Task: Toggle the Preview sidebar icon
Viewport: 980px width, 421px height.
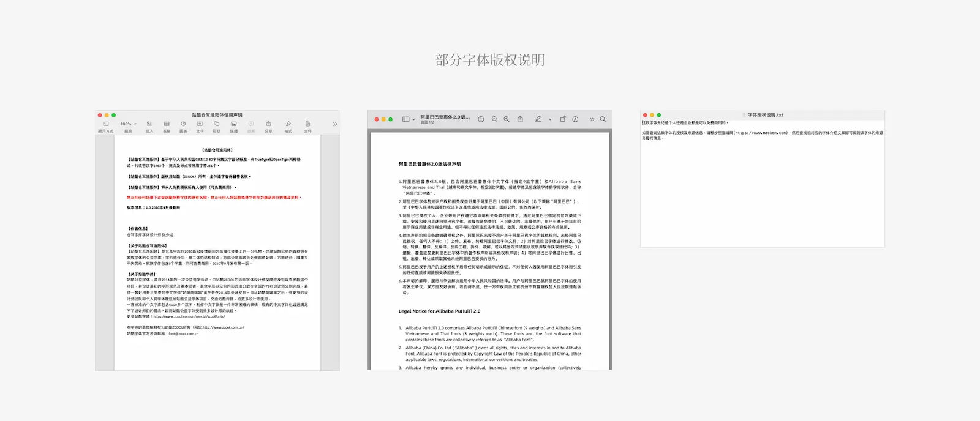Action: [x=405, y=119]
